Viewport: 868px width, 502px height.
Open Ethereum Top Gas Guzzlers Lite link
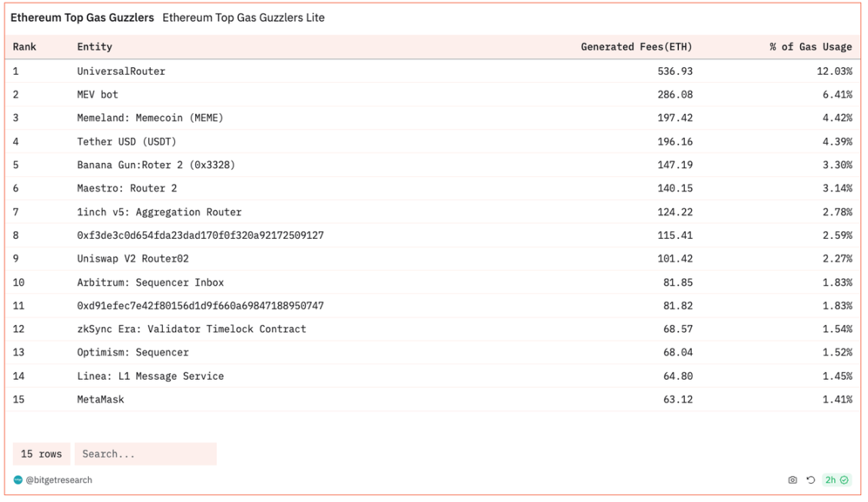[x=243, y=17]
